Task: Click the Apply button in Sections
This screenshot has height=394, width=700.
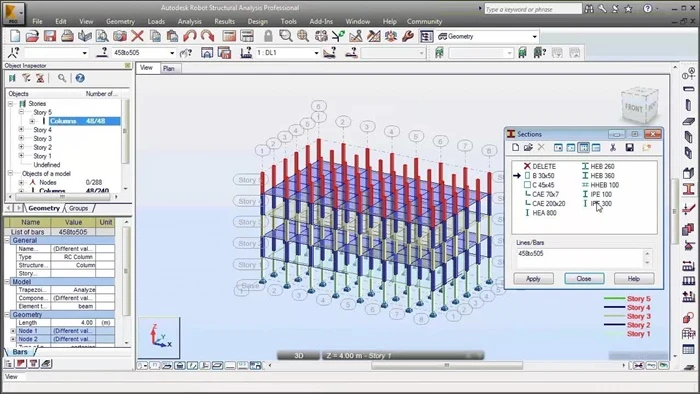Action: pyautogui.click(x=533, y=278)
